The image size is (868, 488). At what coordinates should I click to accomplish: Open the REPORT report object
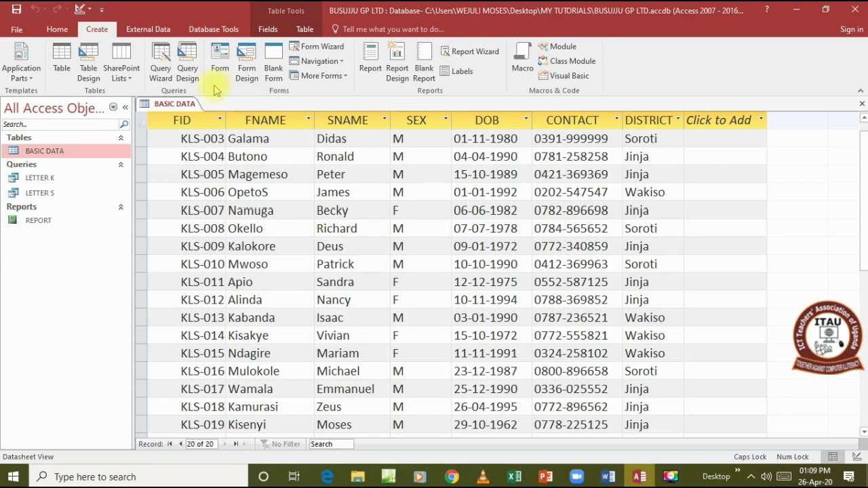point(39,220)
